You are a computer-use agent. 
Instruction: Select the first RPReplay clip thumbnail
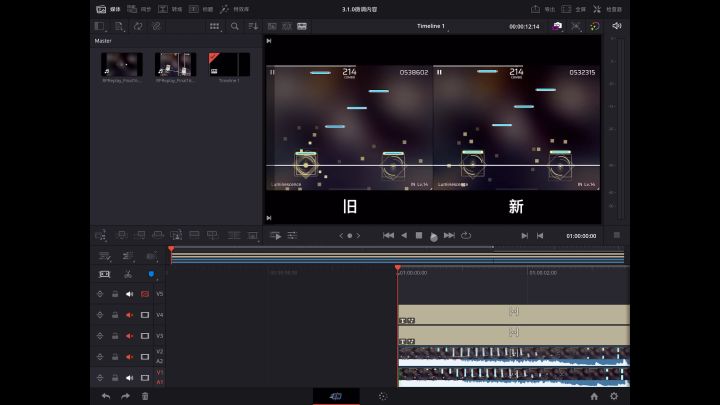[122, 64]
